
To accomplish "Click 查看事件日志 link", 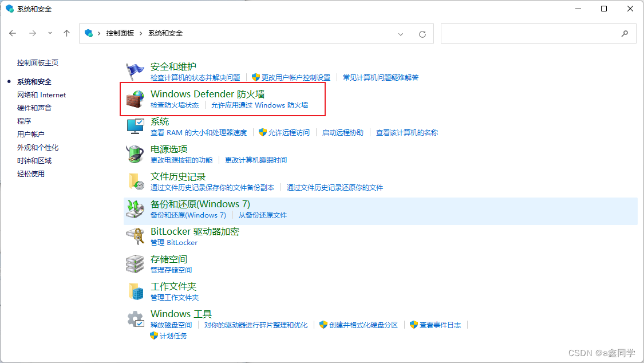I will tap(440, 325).
